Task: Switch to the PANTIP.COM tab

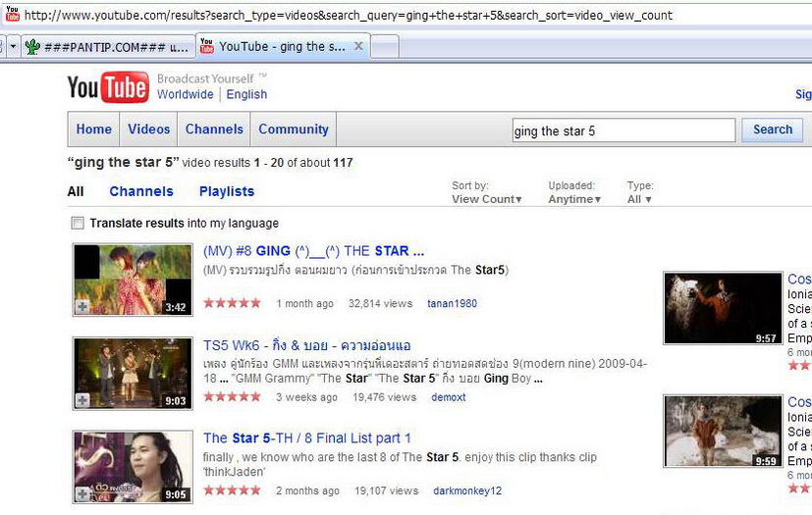Action: pyautogui.click(x=108, y=47)
